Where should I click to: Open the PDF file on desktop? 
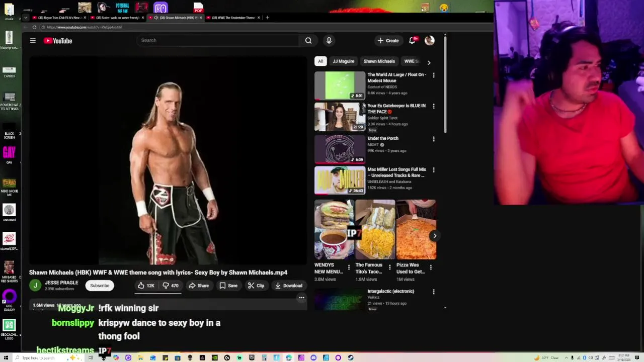coord(198,8)
